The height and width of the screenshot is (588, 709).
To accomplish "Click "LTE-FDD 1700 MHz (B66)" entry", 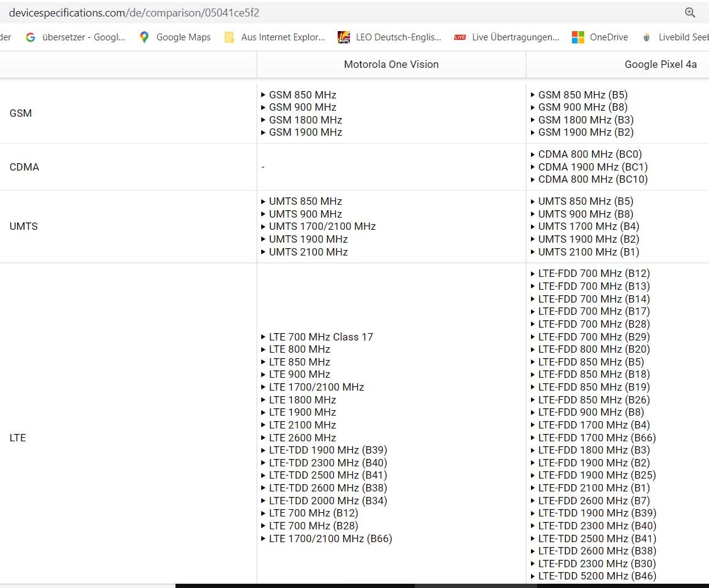I will [597, 438].
